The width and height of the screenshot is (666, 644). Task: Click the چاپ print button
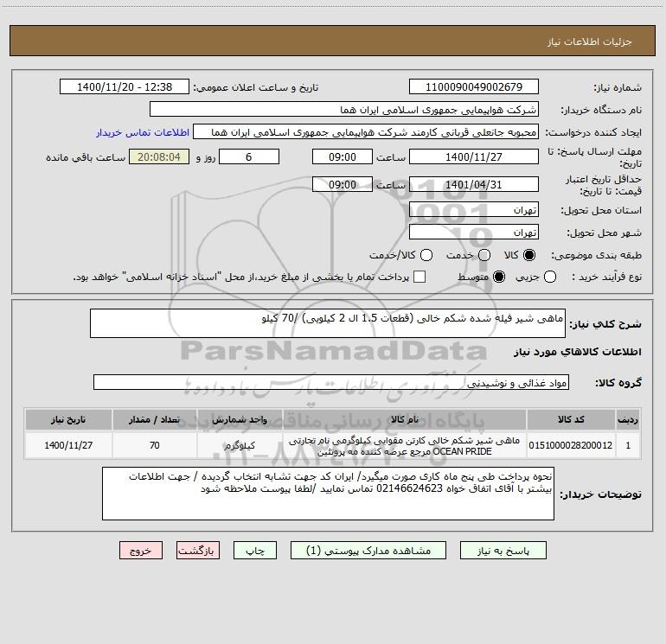click(255, 551)
